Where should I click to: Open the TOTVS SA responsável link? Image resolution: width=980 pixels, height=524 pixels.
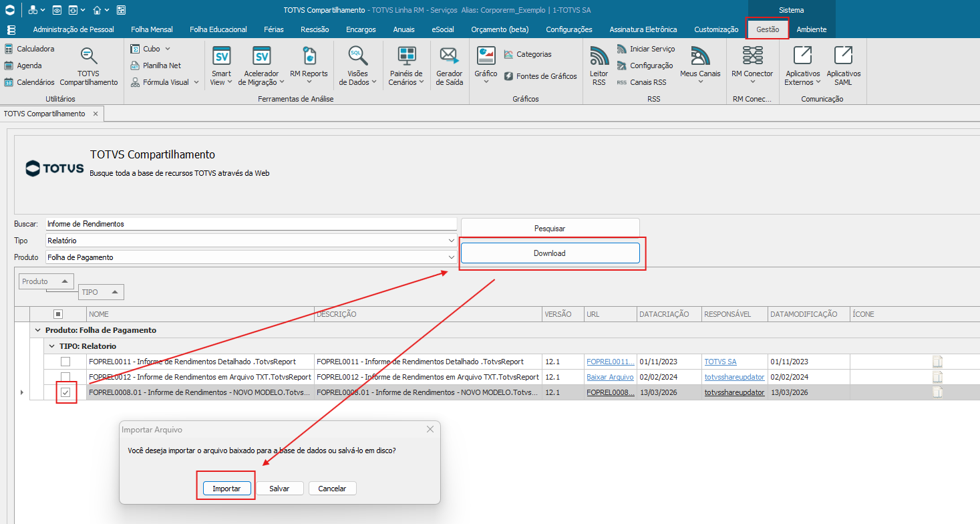pyautogui.click(x=720, y=362)
